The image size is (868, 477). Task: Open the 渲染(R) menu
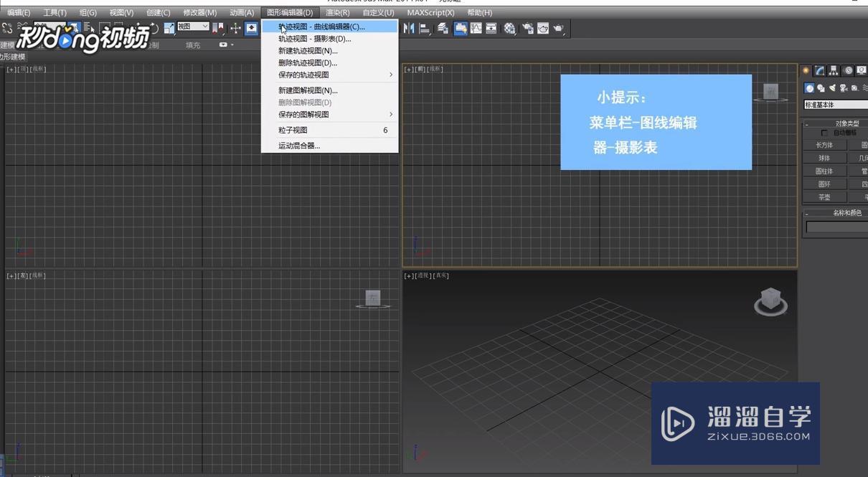[x=337, y=12]
